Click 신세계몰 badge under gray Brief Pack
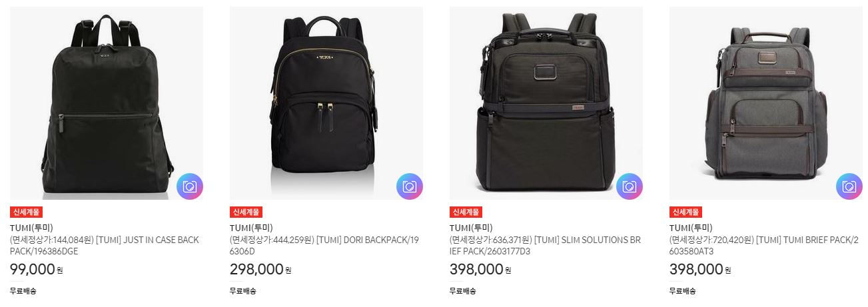Image resolution: width=868 pixels, height=307 pixels. 686,212
